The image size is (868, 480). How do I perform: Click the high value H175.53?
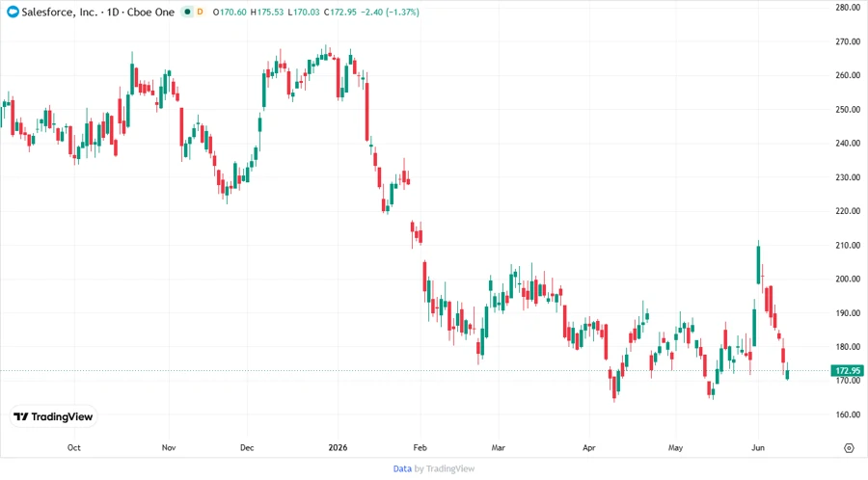tap(267, 12)
